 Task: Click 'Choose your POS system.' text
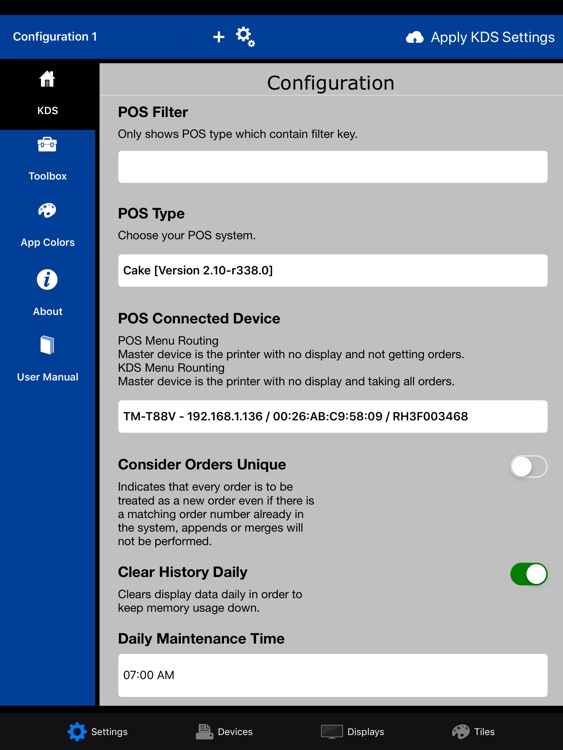click(x=187, y=235)
